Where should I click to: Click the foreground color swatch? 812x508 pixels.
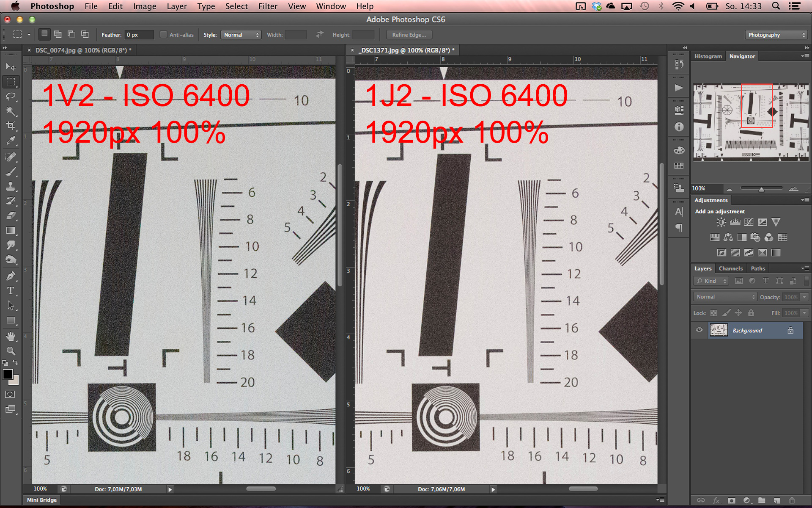8,374
